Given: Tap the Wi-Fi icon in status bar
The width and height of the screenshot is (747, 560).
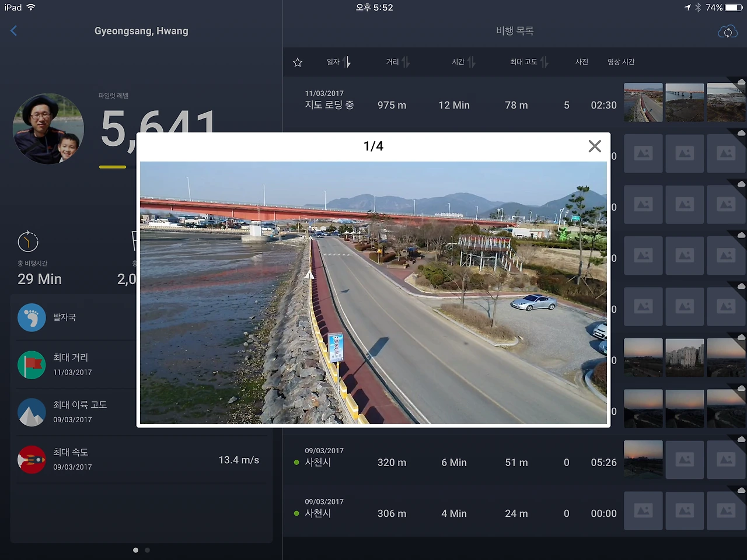Looking at the screenshot, I should pos(31,7).
